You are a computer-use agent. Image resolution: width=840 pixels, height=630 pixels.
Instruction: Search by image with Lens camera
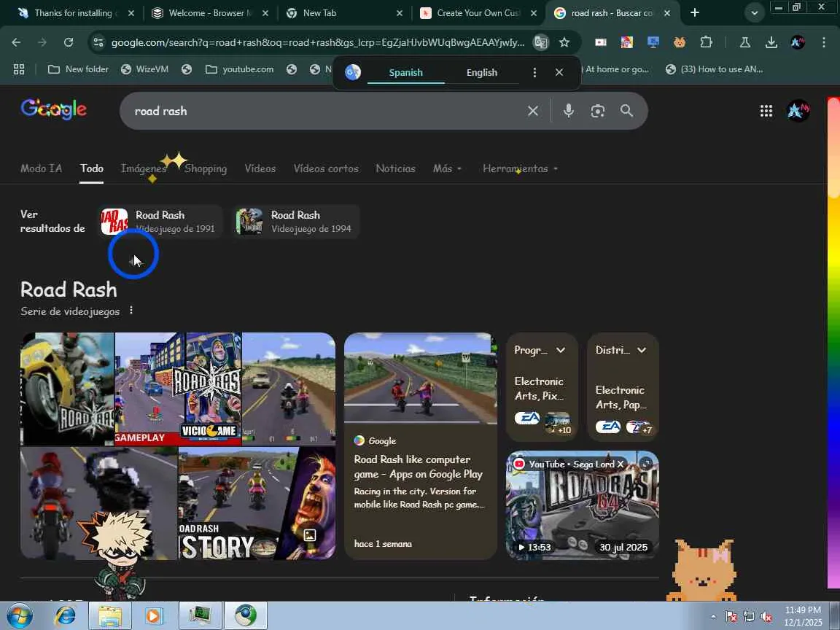coord(598,111)
